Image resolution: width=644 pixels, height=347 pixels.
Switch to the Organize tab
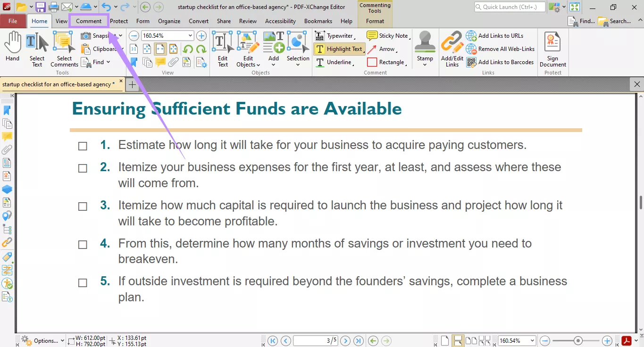click(169, 21)
